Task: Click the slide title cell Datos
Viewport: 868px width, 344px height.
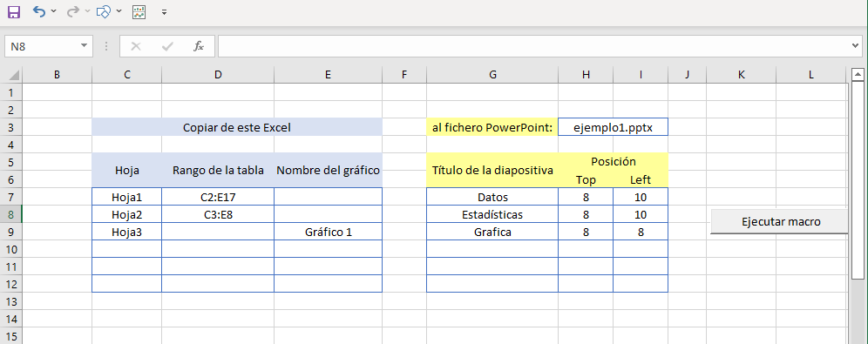Action: (492, 197)
